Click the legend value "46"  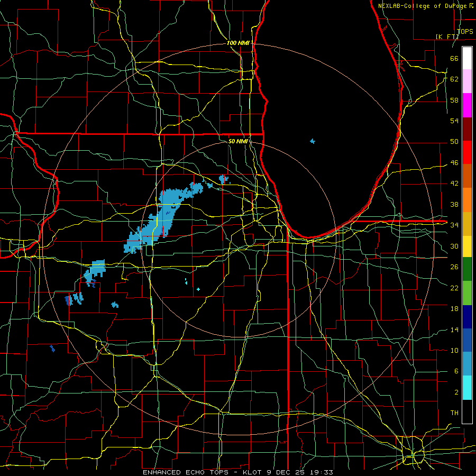[454, 163]
